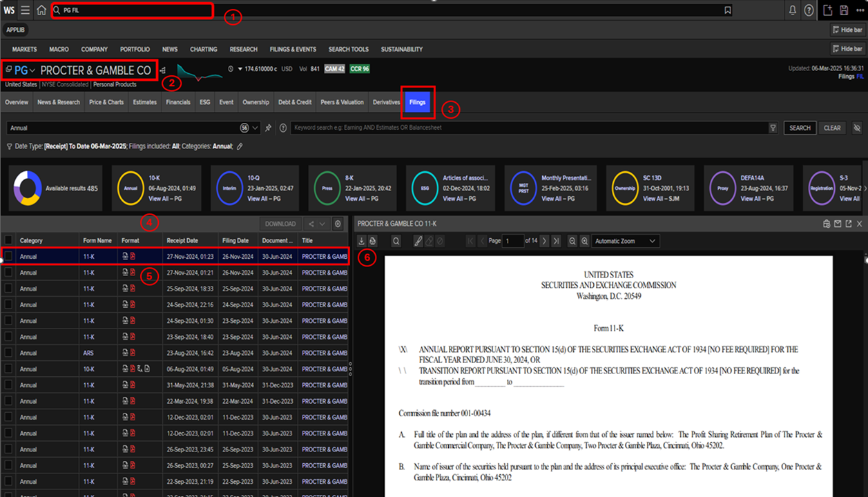The width and height of the screenshot is (868, 497).
Task: Bookmark the current page from the search bar
Action: [x=728, y=10]
